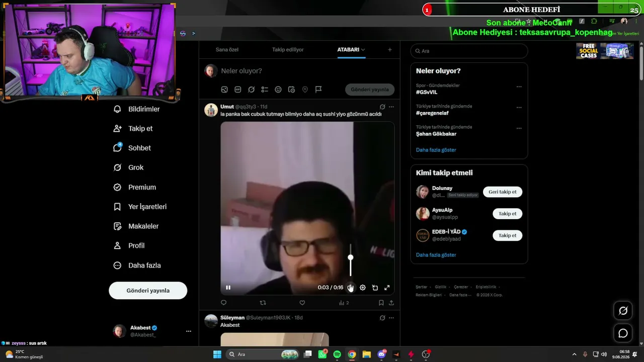Share Umut's post
Image resolution: width=644 pixels, height=362 pixels.
click(x=391, y=303)
